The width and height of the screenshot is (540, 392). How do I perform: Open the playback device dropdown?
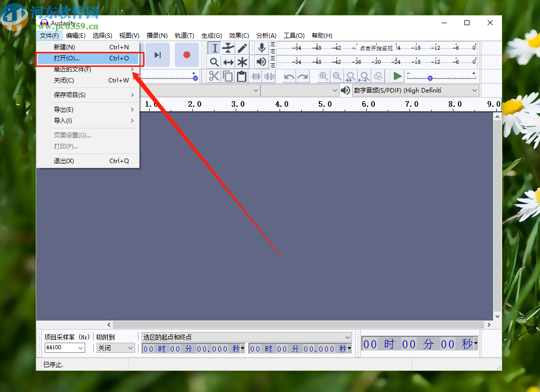coord(416,91)
